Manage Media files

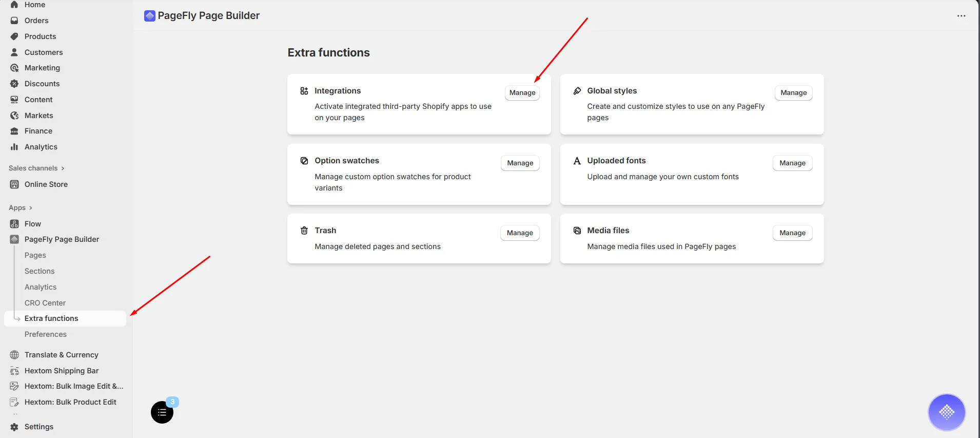click(x=793, y=233)
